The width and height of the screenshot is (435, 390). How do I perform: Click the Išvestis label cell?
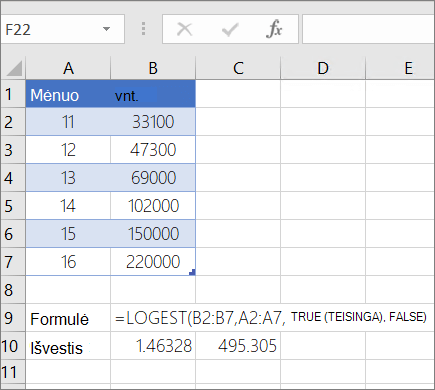pyautogui.click(x=68, y=346)
